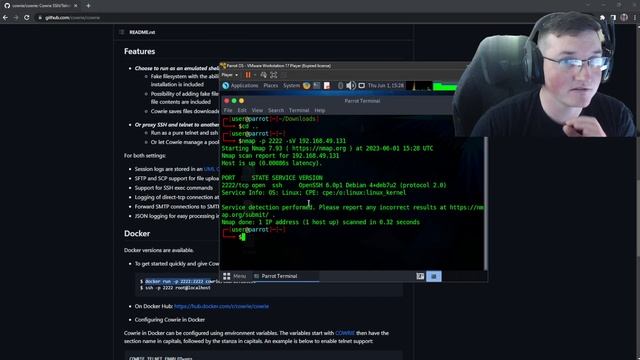
Task: Click 'Configuring Cowrie in Docker' bullet
Action: pos(170,320)
